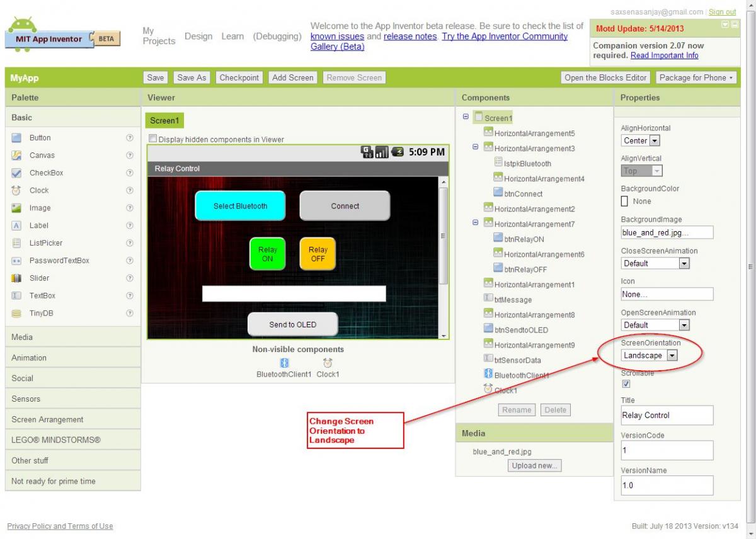The height and width of the screenshot is (539, 756).
Task: Enable Display hidden components in Viewer
Action: pos(152,139)
